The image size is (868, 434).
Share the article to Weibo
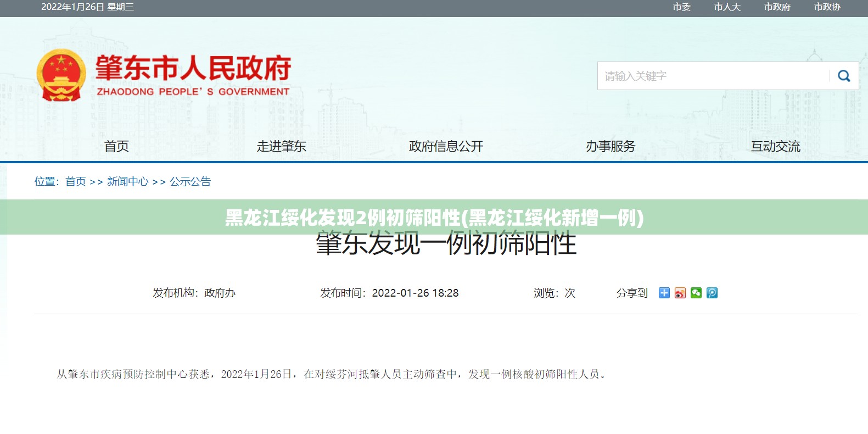click(x=680, y=293)
